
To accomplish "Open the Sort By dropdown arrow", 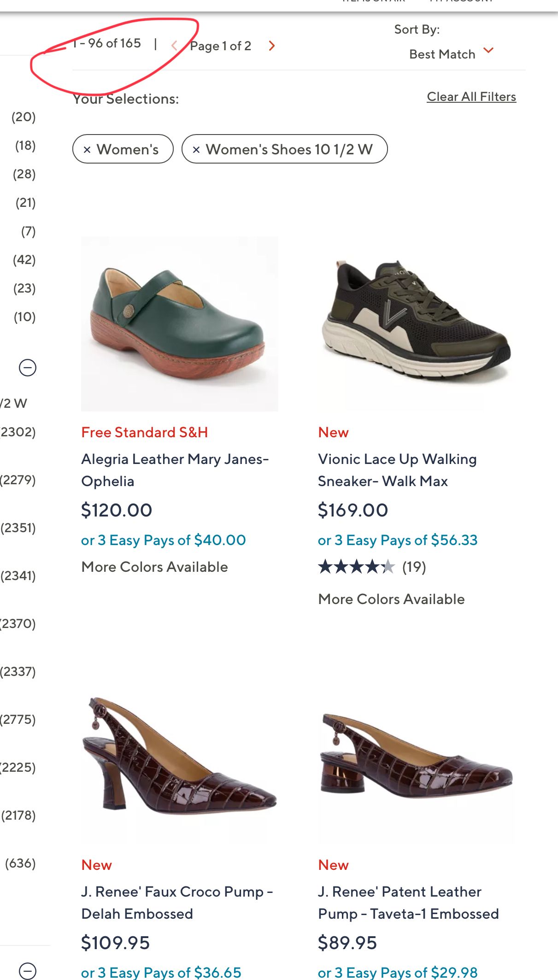I will pyautogui.click(x=488, y=50).
